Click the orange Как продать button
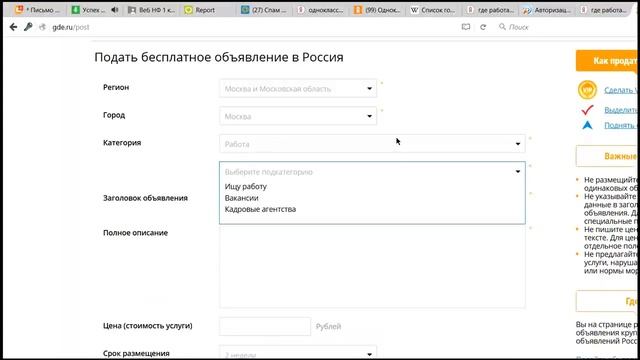The height and width of the screenshot is (360, 640). pos(607,61)
